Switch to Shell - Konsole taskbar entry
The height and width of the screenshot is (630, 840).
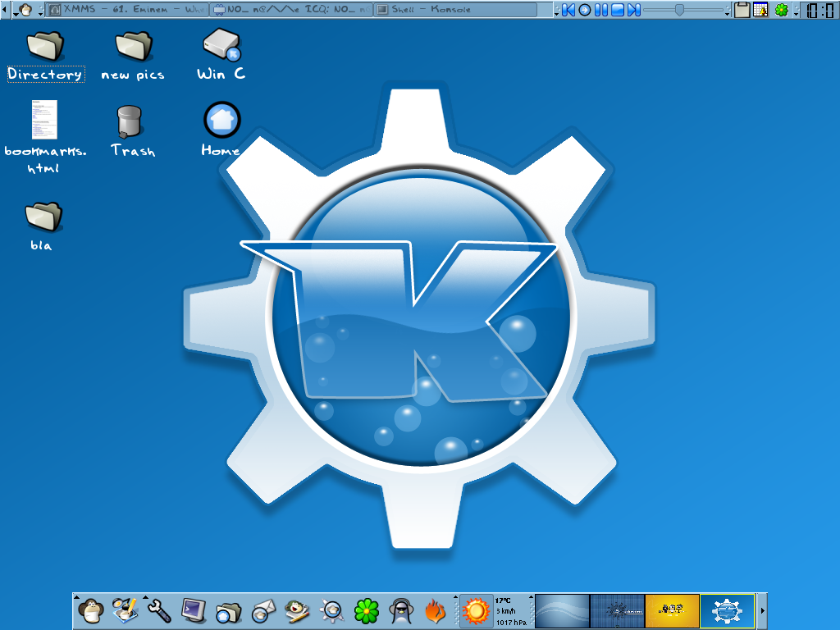(x=454, y=10)
